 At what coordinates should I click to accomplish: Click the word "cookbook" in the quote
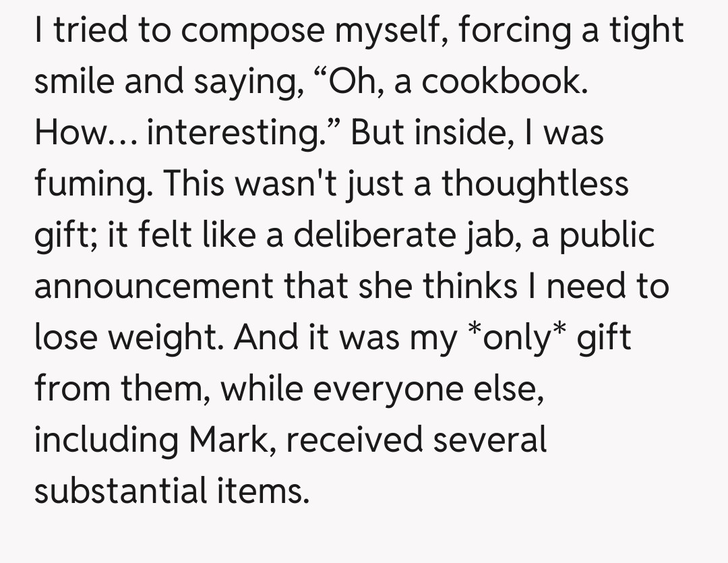coord(499,82)
